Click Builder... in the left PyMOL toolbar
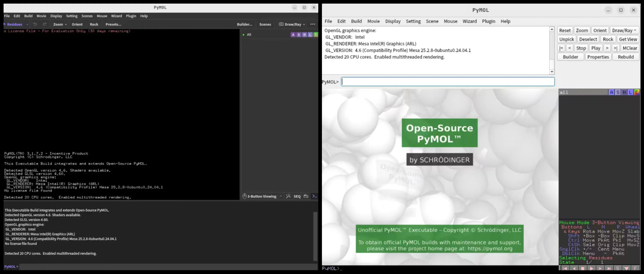The image size is (644, 274). pyautogui.click(x=244, y=24)
